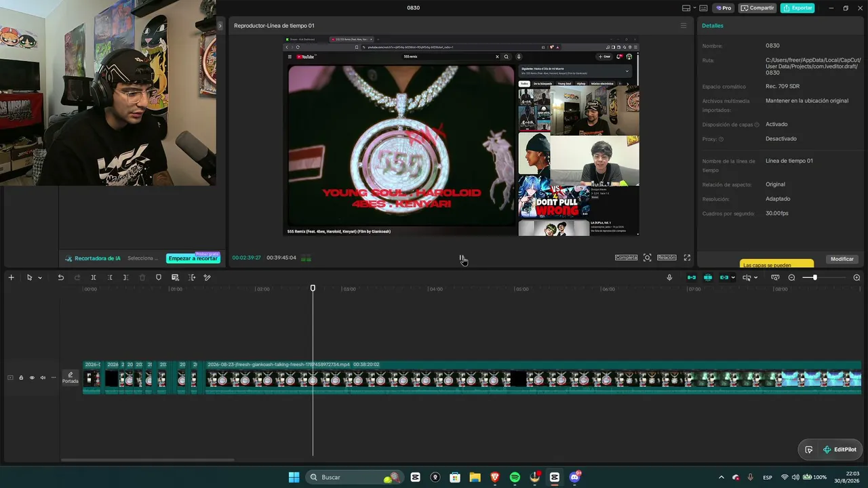Redo the last undone edit
Image resolution: width=868 pixels, height=488 pixels.
point(77,277)
